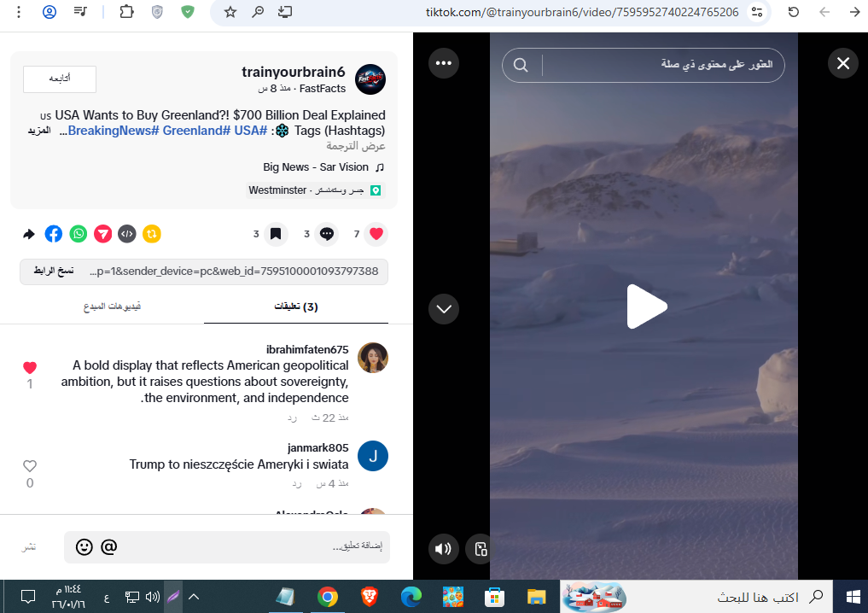Open the Windows Start menu
868x613 pixels.
(x=853, y=597)
